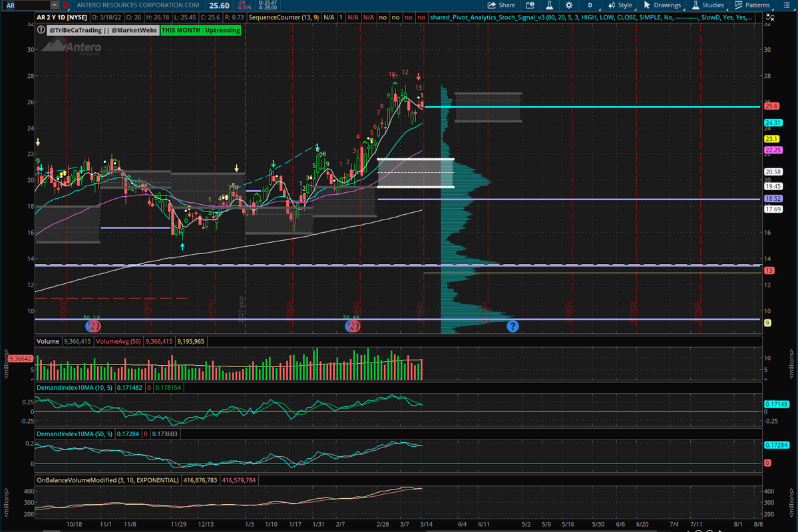Click the cyan 0.17148 axis bubble
The image size is (798, 532).
click(x=777, y=404)
